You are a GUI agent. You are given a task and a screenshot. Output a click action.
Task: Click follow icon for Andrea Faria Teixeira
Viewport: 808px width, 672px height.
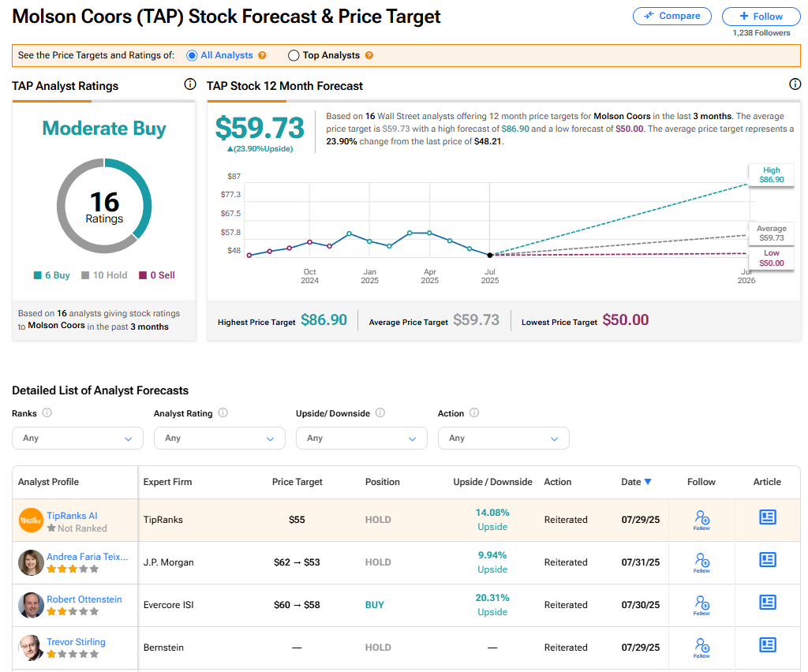tap(701, 562)
